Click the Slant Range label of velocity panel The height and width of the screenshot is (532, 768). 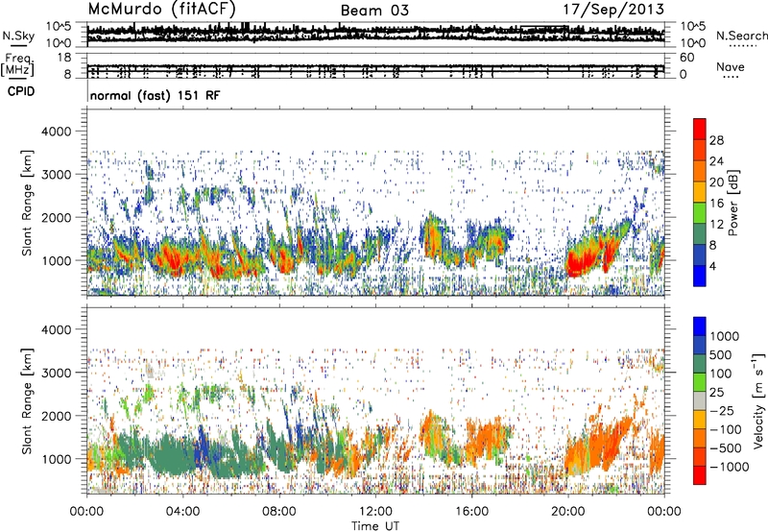point(27,401)
